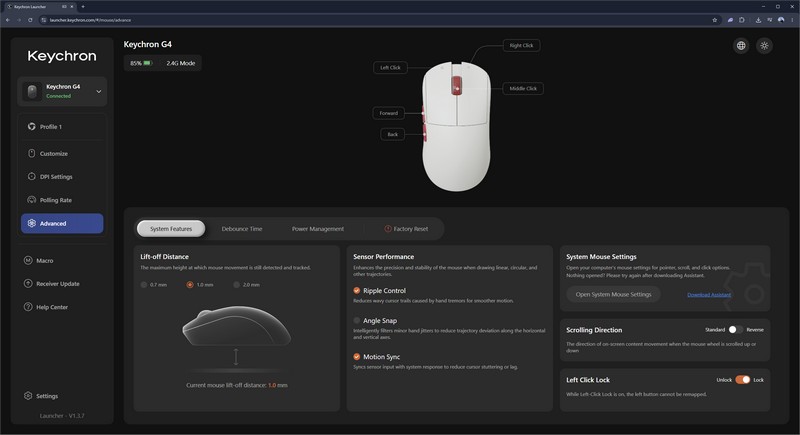Switch to Debounce Time tab
The image size is (800, 435).
pyautogui.click(x=242, y=228)
